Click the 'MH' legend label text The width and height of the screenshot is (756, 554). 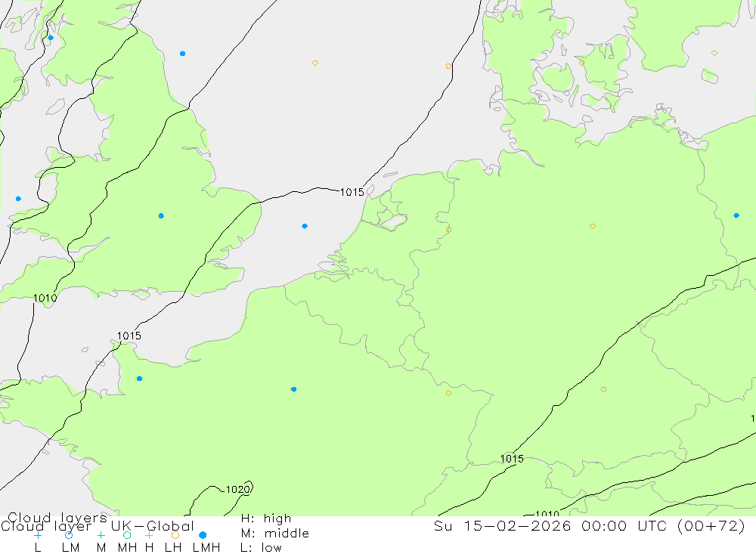[x=127, y=548]
